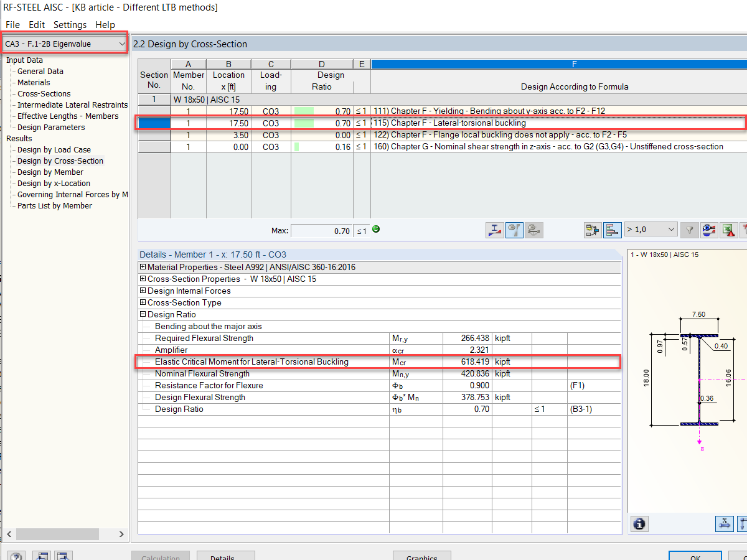Select Design by Cross-Section tree item
The width and height of the screenshot is (747, 560).
(x=60, y=161)
